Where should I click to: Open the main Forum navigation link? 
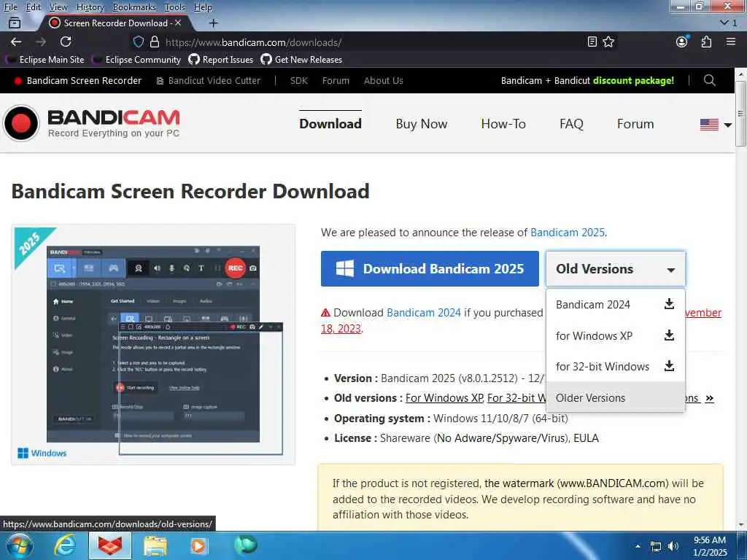(x=635, y=124)
